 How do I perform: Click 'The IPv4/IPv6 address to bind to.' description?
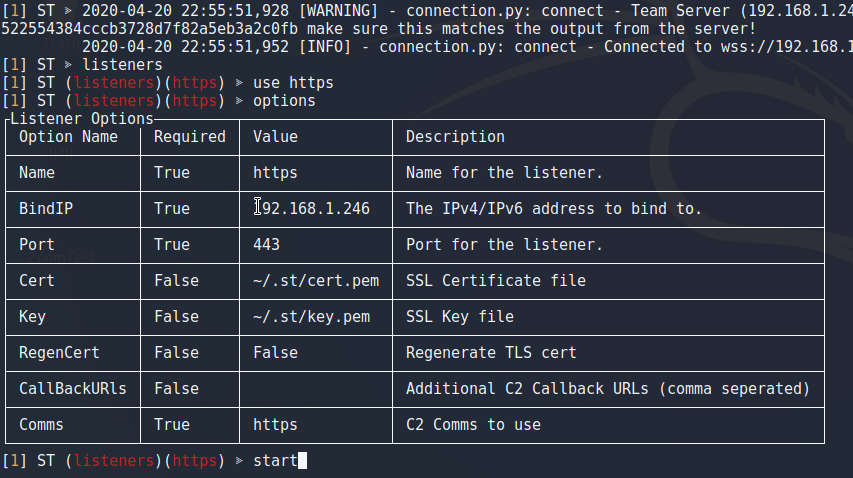554,208
